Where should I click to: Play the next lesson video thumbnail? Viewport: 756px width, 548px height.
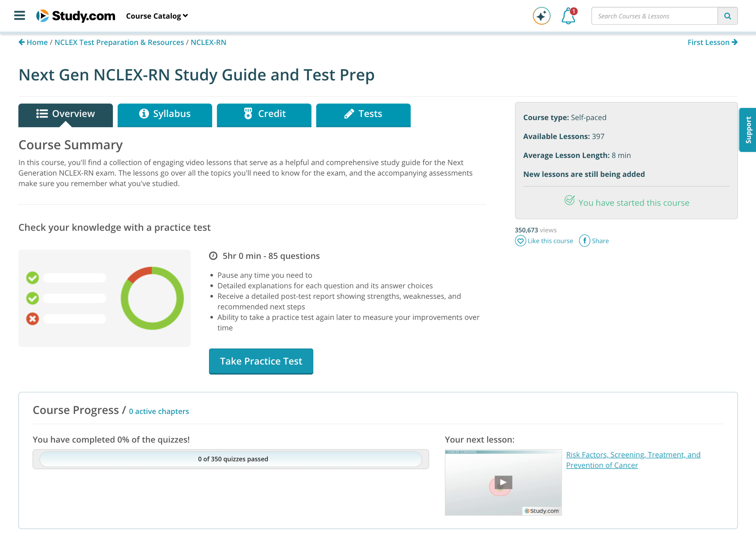(503, 482)
